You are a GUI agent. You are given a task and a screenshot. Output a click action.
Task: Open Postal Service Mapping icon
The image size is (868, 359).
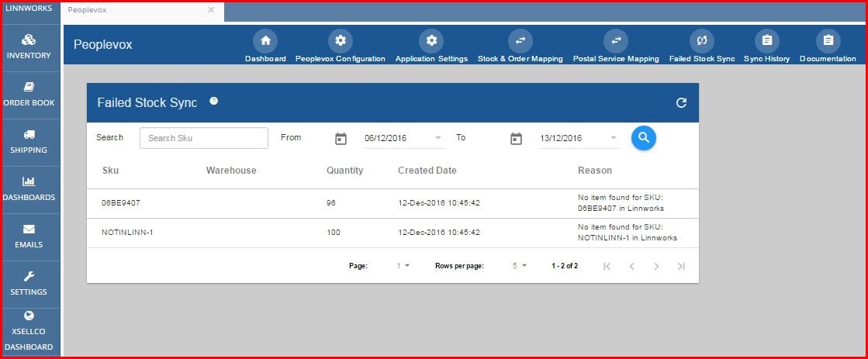(x=616, y=41)
